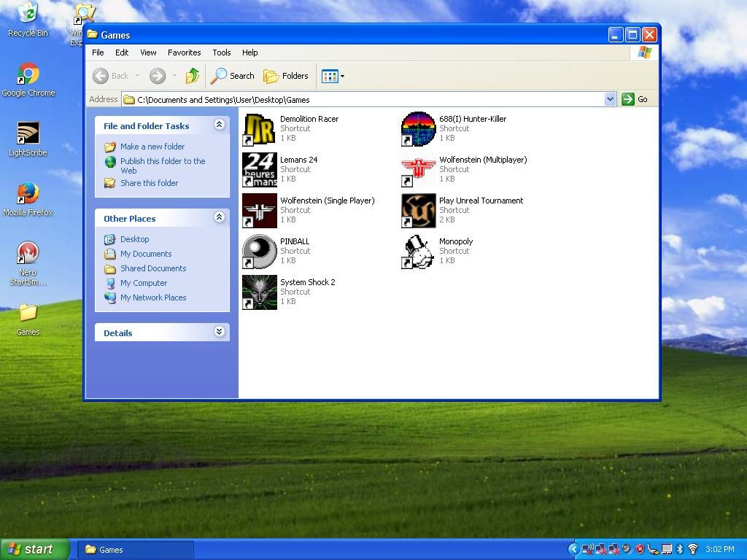The height and width of the screenshot is (560, 747).
Task: Click the Windows flag logo in menu bar
Action: point(644,52)
